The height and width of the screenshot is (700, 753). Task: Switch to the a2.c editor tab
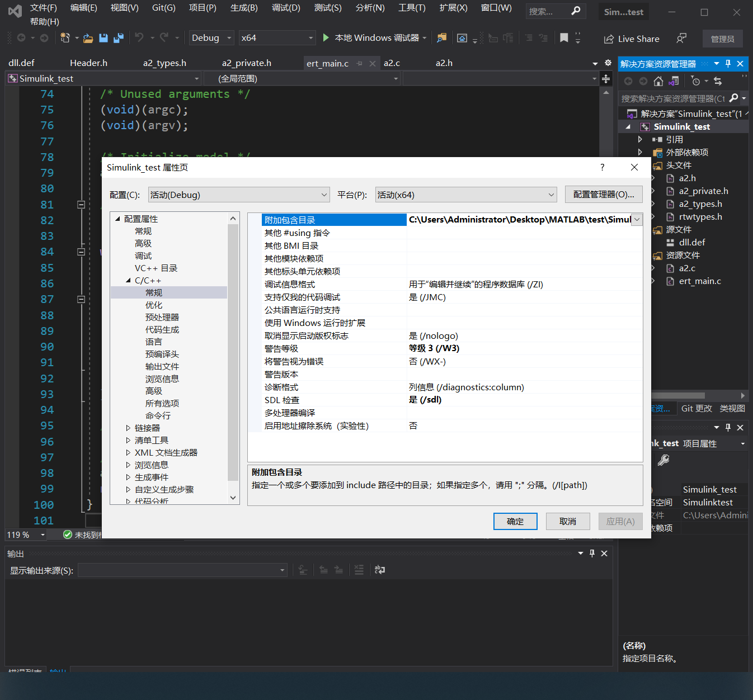tap(392, 63)
